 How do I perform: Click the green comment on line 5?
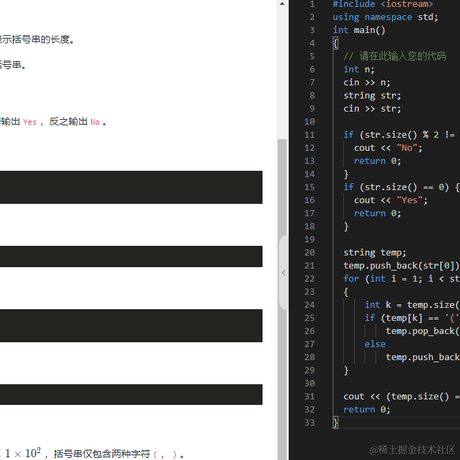point(395,56)
